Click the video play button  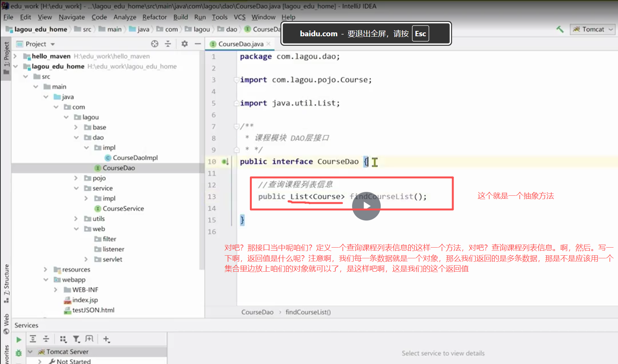coord(366,206)
